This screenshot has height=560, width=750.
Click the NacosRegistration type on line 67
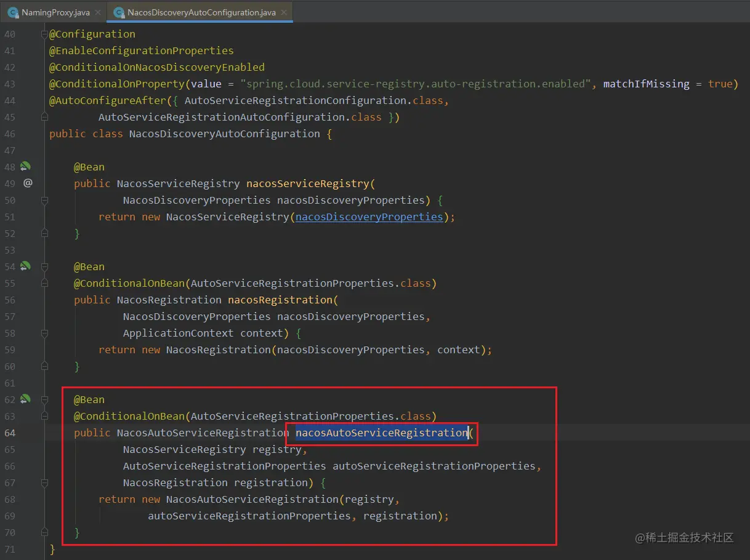click(175, 482)
